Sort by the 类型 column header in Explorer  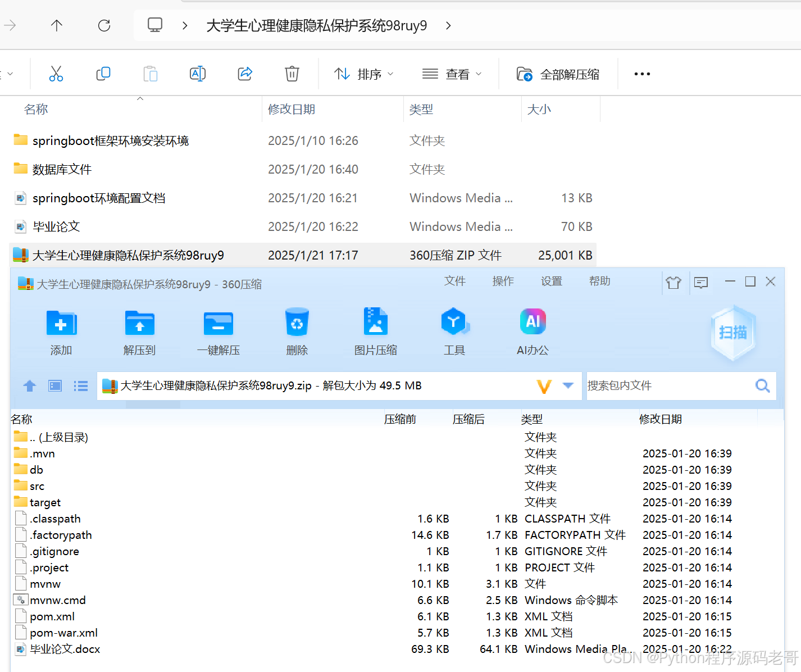tap(421, 109)
